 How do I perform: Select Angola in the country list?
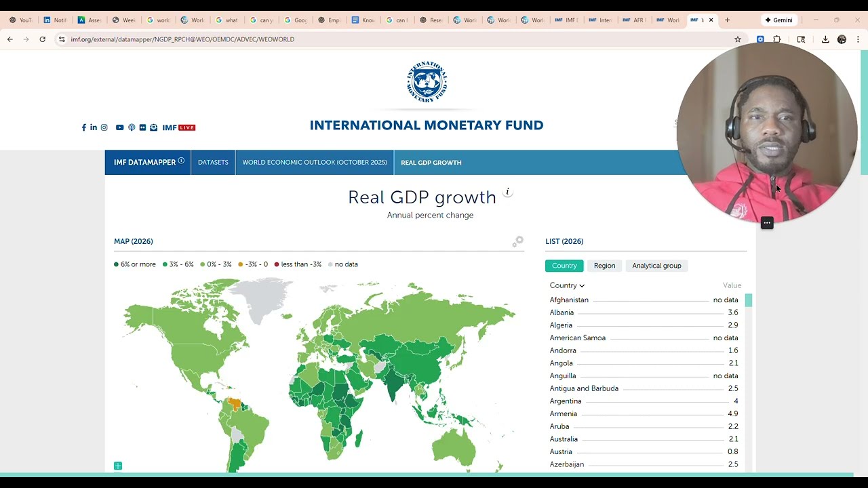point(644,363)
